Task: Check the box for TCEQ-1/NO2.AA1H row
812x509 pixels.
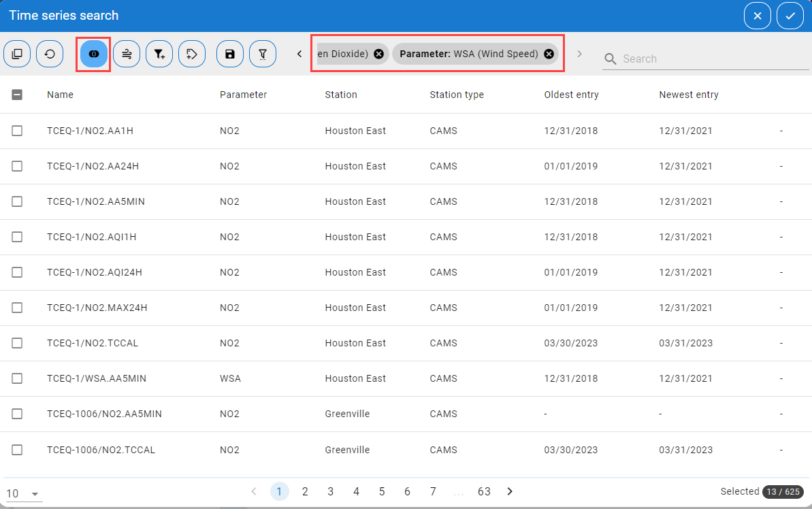Action: [x=17, y=131]
